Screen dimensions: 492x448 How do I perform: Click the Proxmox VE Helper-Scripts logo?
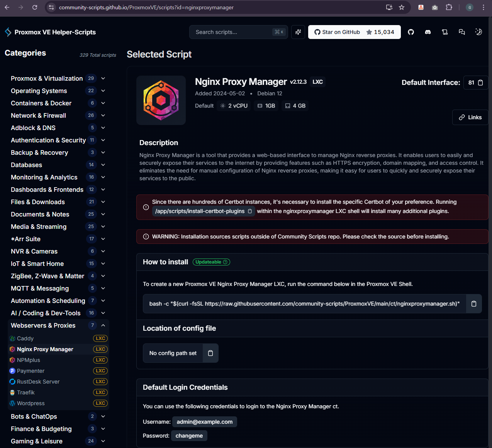click(x=50, y=32)
